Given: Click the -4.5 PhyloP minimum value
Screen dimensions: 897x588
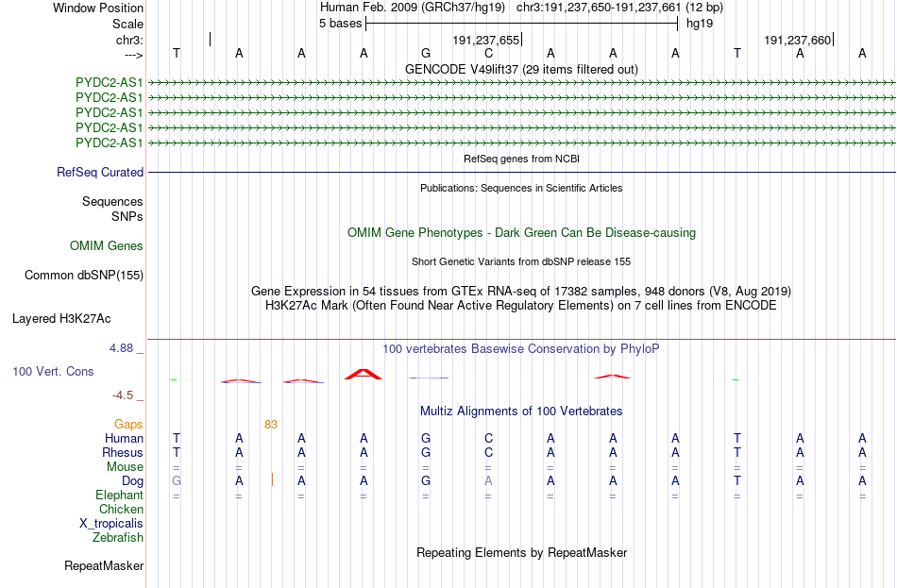Looking at the screenshot, I should (123, 395).
